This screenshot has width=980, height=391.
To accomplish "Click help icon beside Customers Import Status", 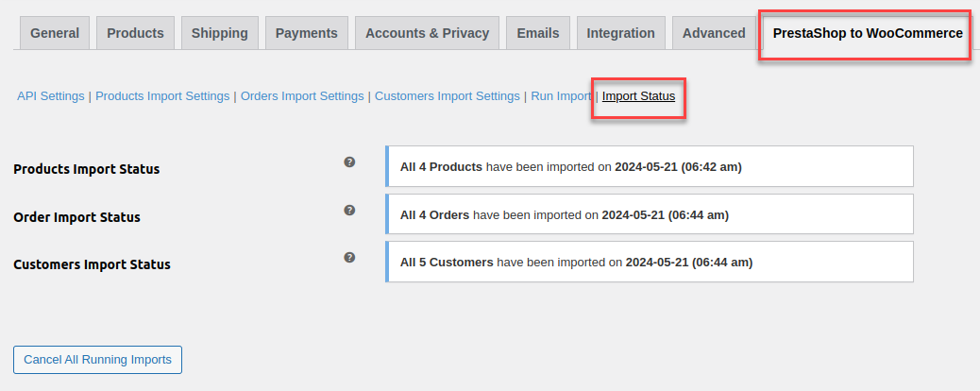I will 349,257.
